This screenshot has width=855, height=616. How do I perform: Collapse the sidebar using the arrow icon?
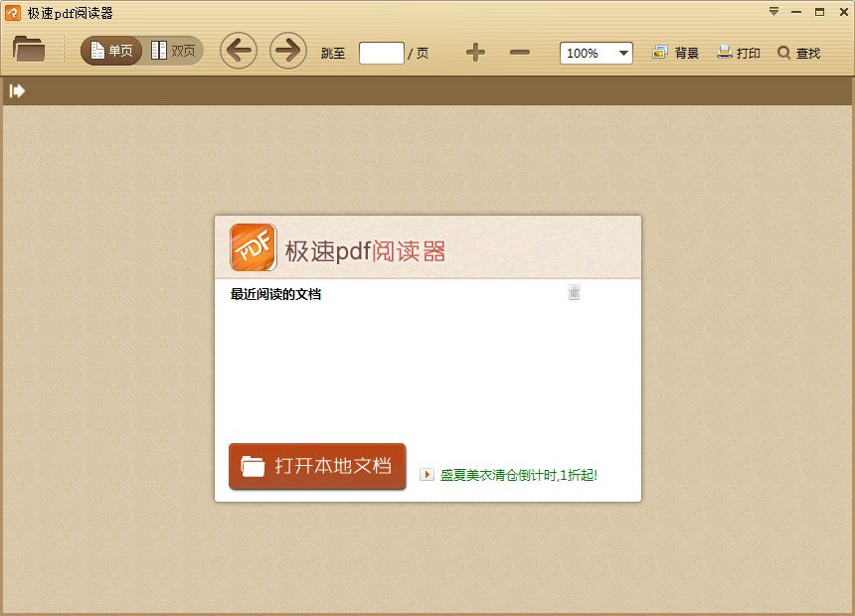pos(16,90)
